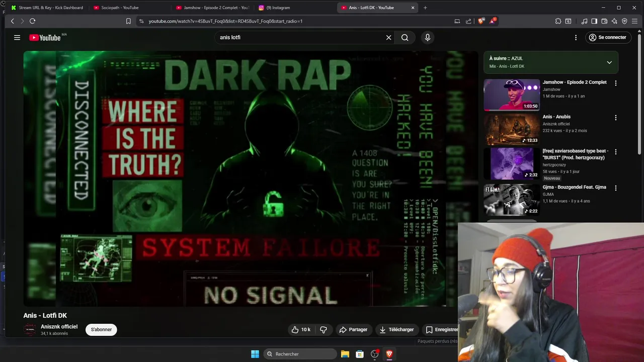Open the browser main menu
Screen dimensions: 644x362
click(x=635, y=21)
